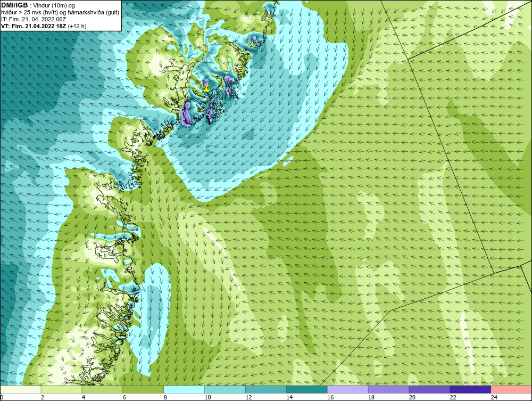532x401 pixels.
Task: Click the scale label '18'
Action: pos(371,397)
